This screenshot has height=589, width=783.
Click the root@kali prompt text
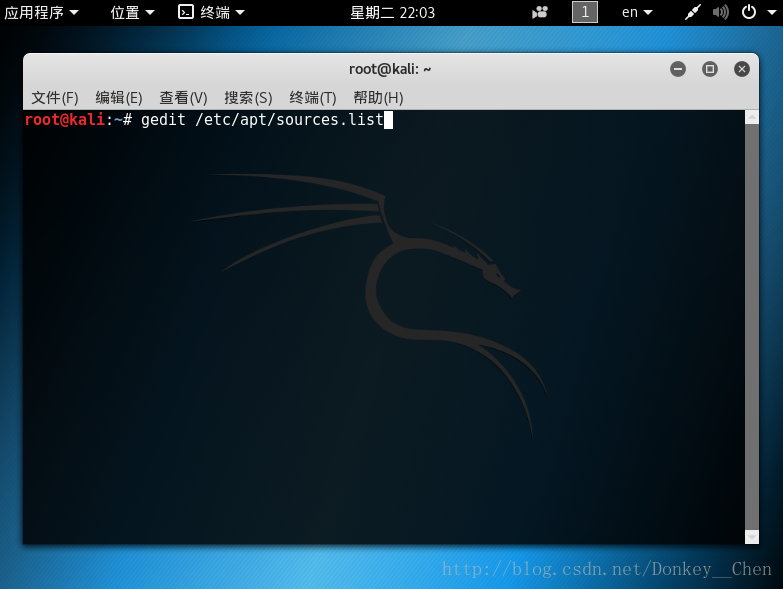(x=65, y=120)
